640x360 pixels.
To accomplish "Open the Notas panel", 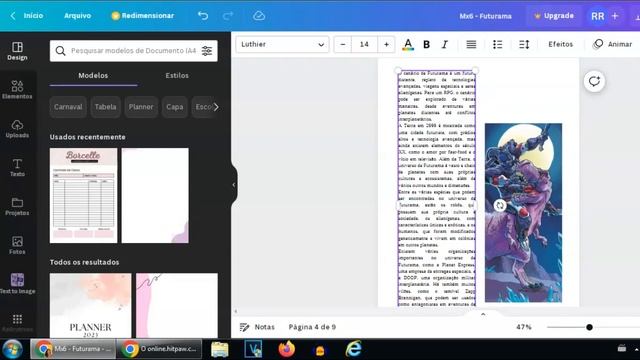I will coord(257,327).
